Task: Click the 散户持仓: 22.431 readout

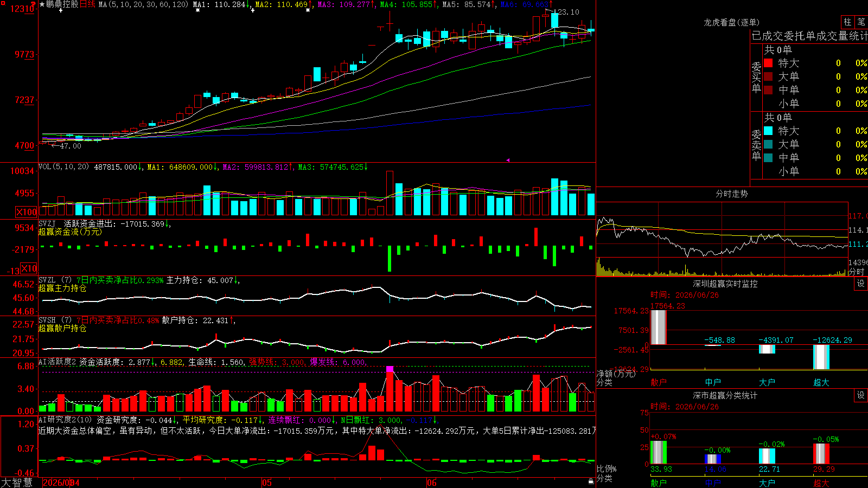Action: 199,320
